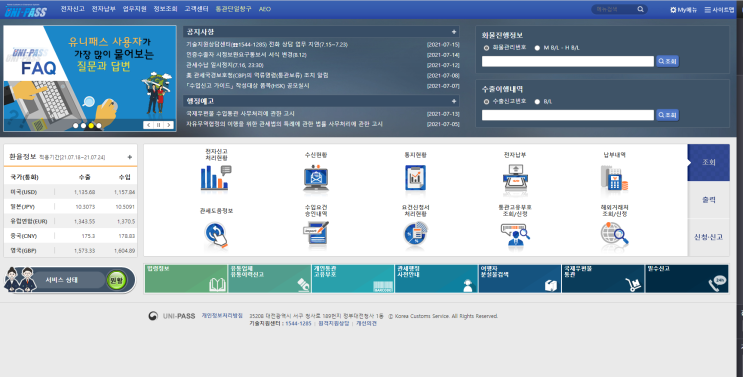Open 해외거래처 조회/신청 globe search icon
The height and width of the screenshot is (377, 743).
click(x=614, y=234)
